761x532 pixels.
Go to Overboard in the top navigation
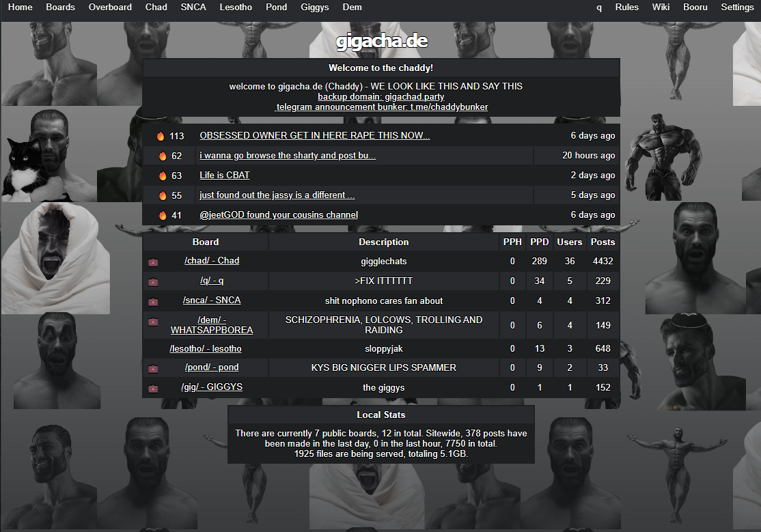(110, 8)
